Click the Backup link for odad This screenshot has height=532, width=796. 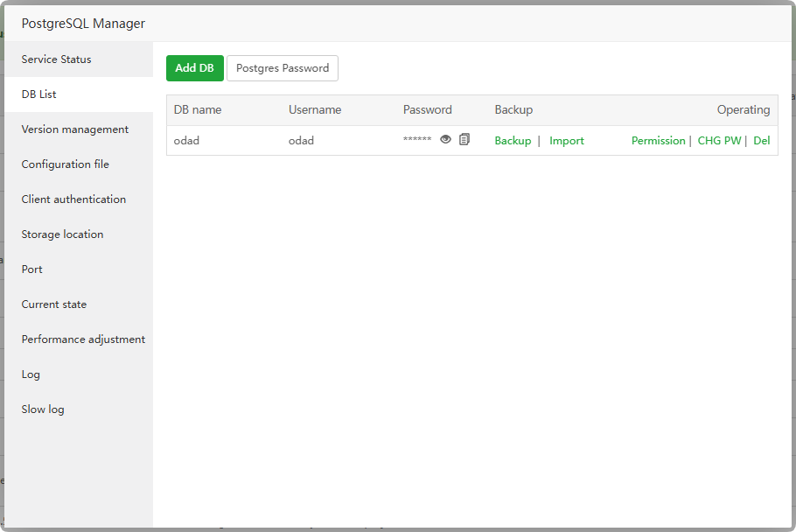point(513,141)
